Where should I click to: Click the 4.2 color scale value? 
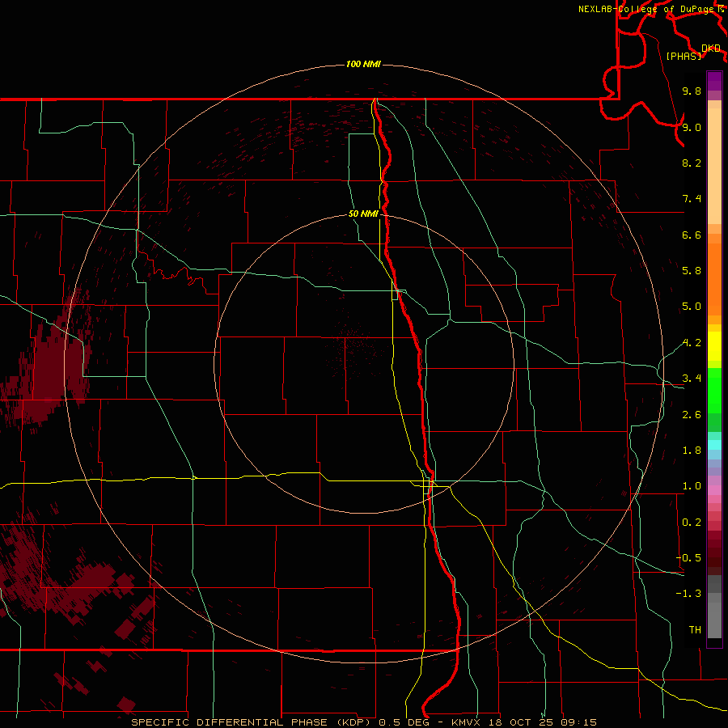point(692,343)
